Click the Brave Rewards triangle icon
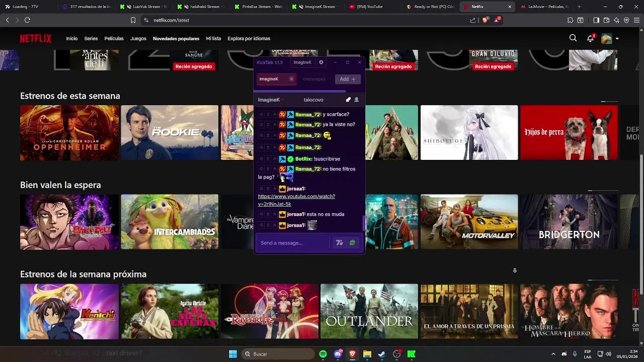The width and height of the screenshot is (644, 362). pos(497,20)
